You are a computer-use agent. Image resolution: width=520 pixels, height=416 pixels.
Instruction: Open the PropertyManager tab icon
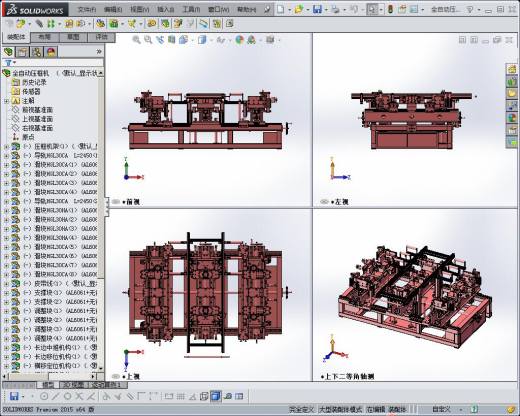[23, 52]
